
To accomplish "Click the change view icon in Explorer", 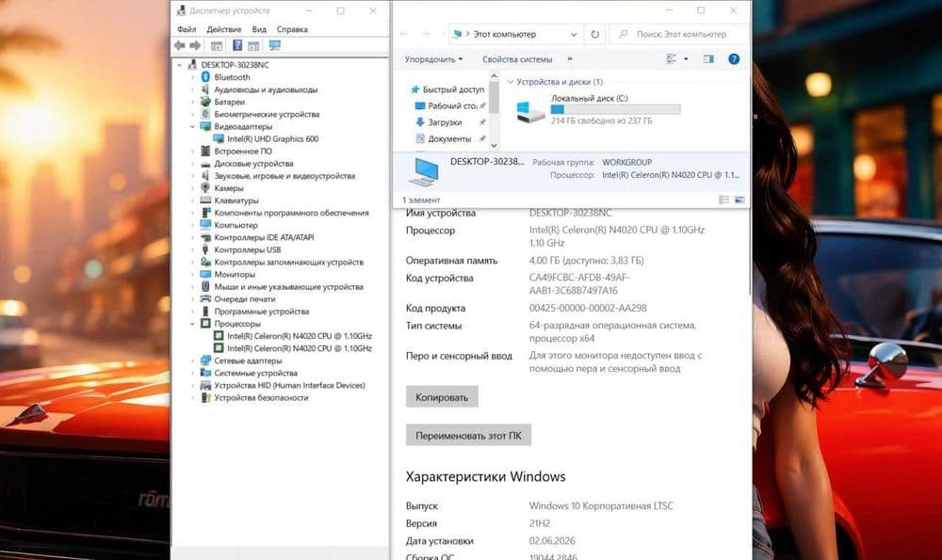I will click(x=672, y=58).
